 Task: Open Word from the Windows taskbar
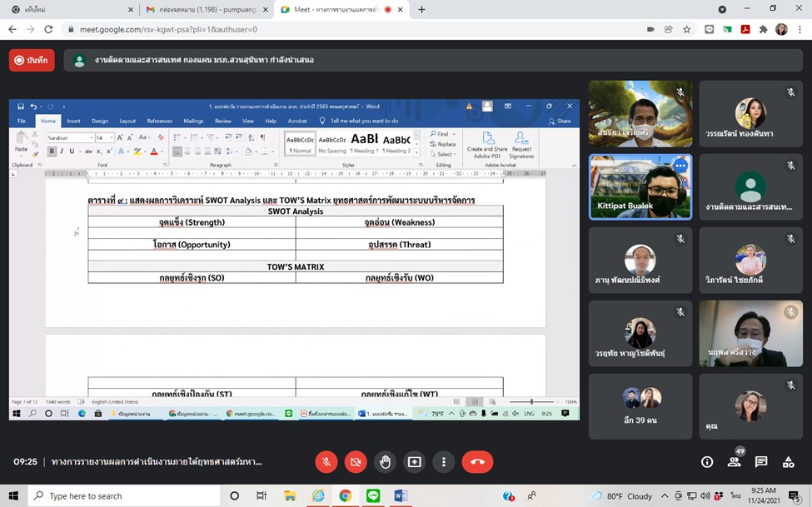coord(401,496)
